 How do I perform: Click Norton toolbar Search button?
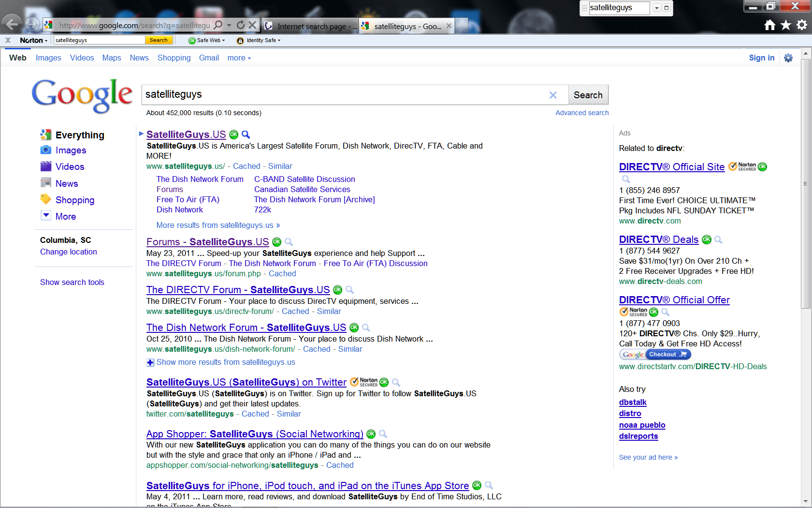(159, 40)
